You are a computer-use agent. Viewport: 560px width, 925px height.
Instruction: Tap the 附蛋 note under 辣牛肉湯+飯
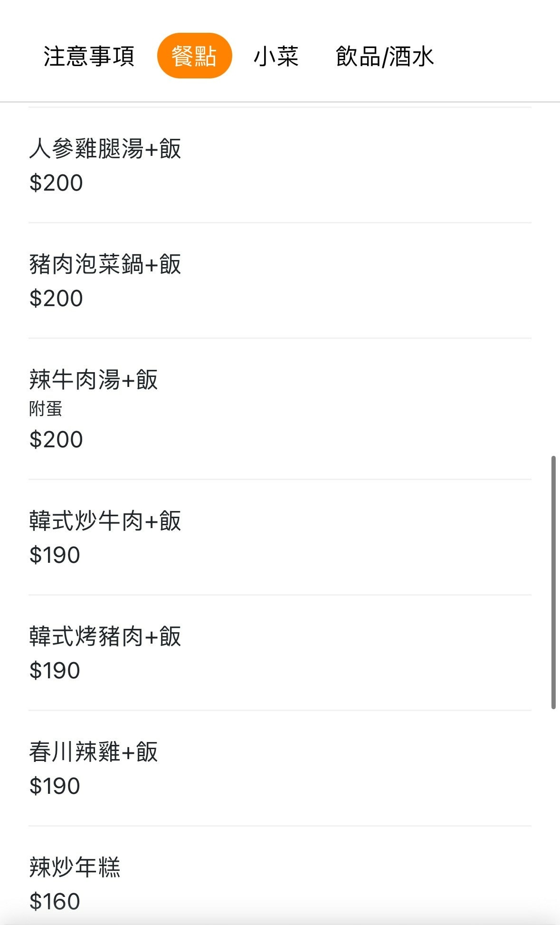click(46, 409)
